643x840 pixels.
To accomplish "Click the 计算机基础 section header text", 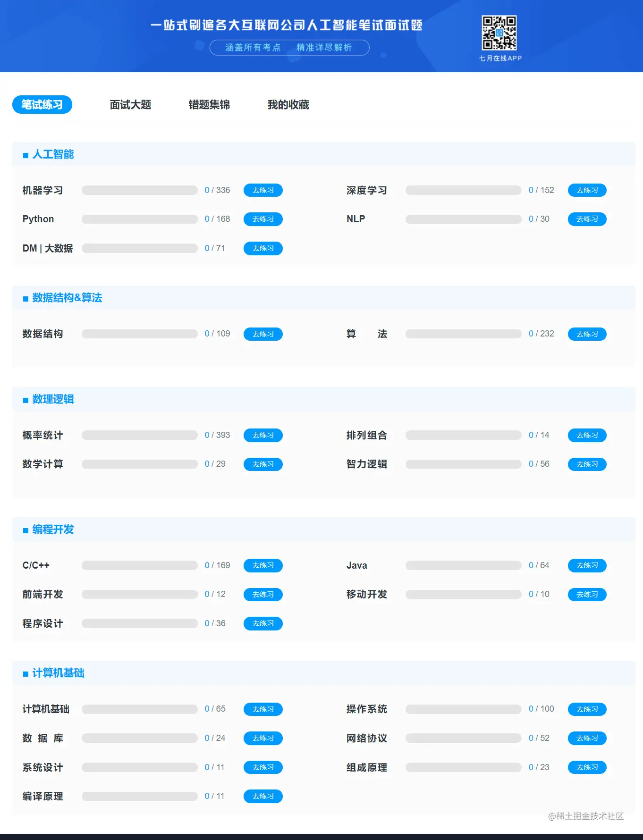I will (x=58, y=673).
